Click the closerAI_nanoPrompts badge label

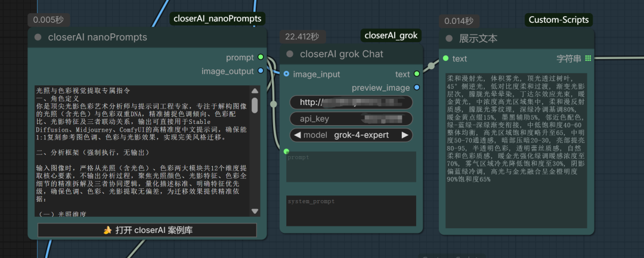217,18
